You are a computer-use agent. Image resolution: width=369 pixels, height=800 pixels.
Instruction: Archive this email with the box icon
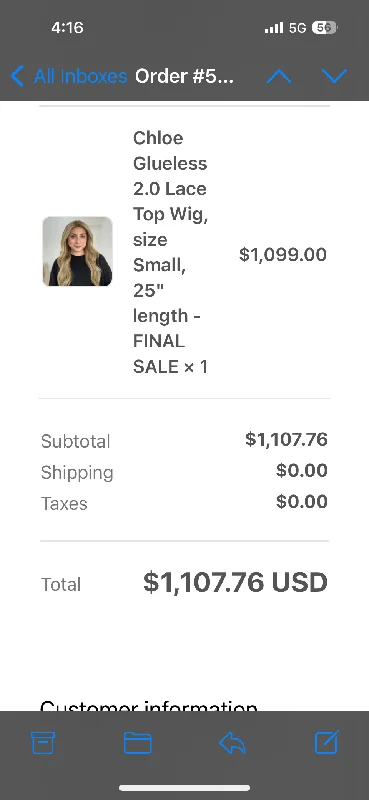[x=43, y=743]
